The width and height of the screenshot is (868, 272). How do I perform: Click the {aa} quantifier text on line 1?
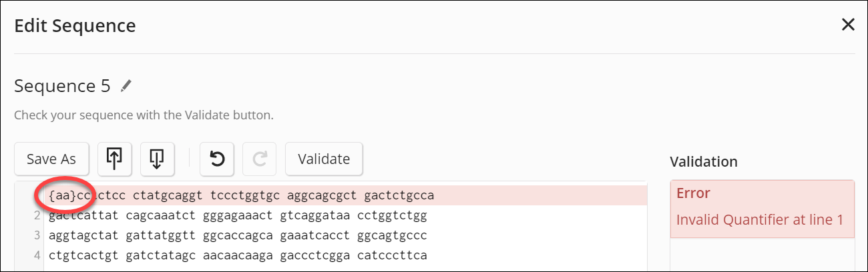[61, 196]
